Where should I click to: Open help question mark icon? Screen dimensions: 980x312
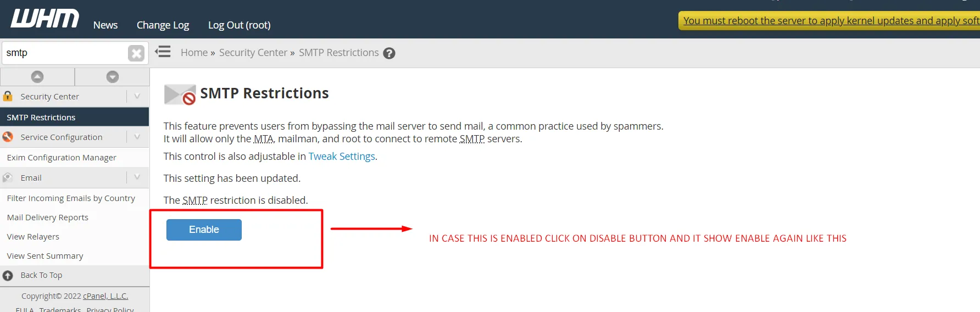point(389,53)
